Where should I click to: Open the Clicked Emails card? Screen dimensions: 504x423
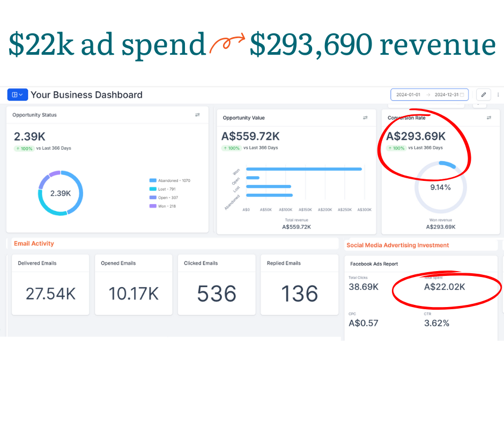click(x=217, y=285)
